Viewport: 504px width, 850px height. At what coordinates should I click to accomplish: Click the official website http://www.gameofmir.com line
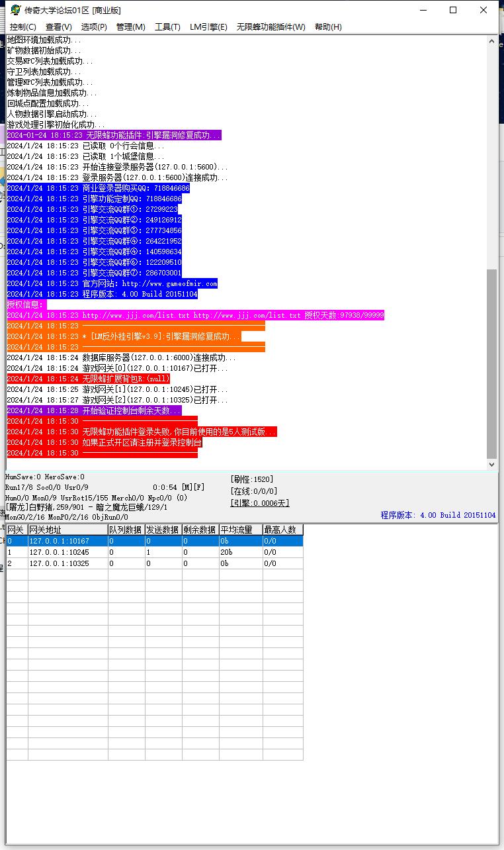click(112, 283)
